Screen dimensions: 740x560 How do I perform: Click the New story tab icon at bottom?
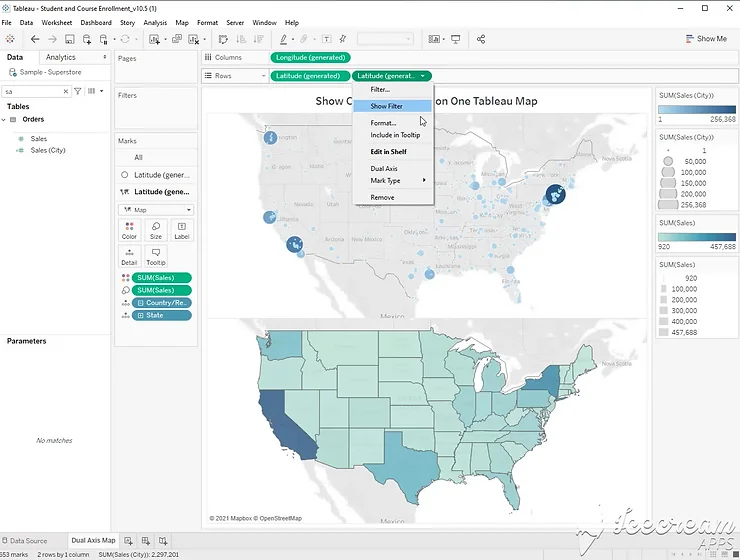(x=163, y=541)
